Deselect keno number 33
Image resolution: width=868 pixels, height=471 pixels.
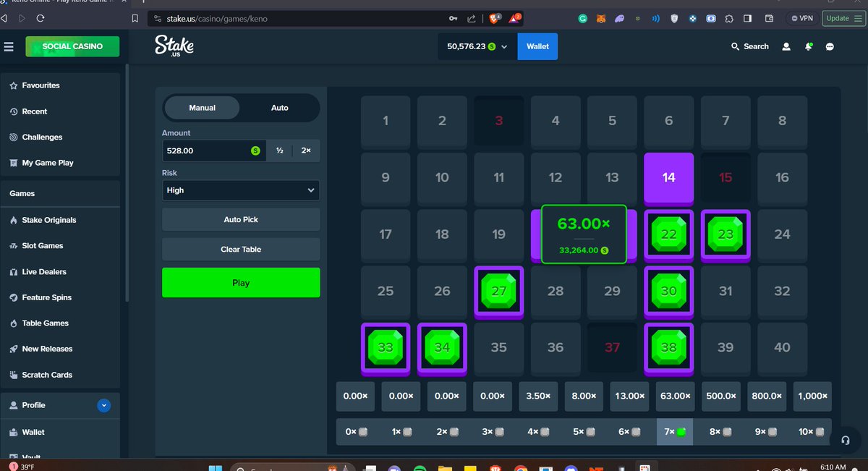point(386,347)
